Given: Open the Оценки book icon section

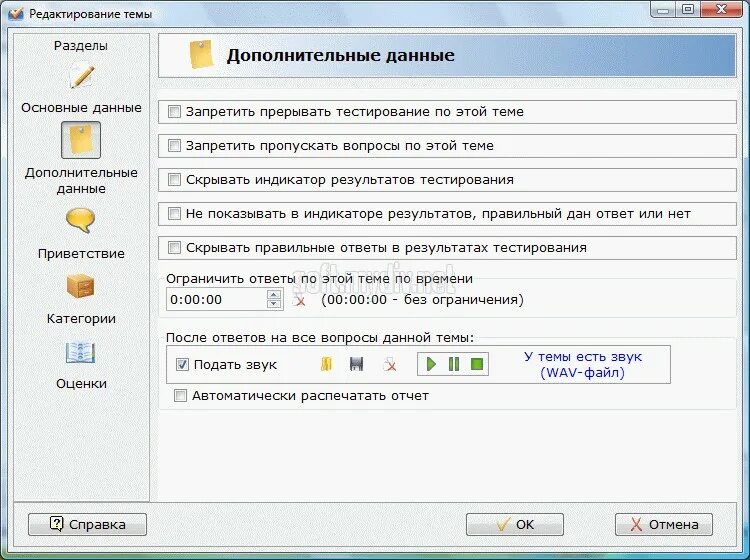Looking at the screenshot, I should click(x=80, y=353).
